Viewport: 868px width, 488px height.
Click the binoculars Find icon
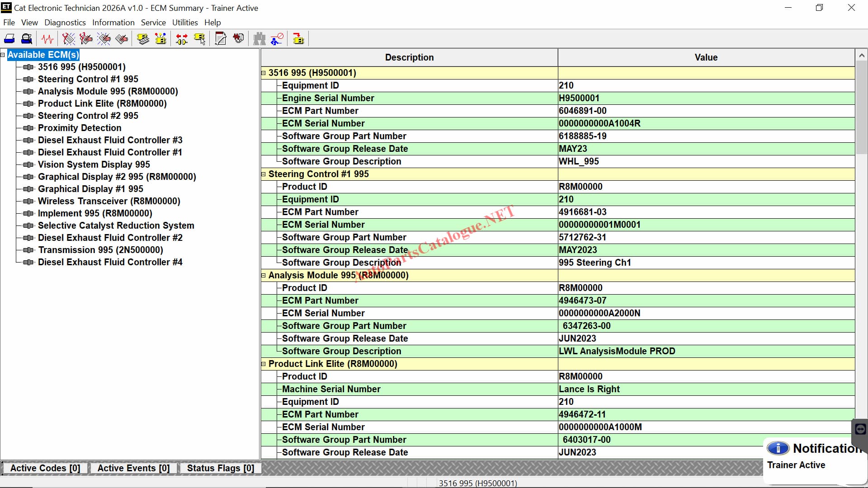[x=259, y=39]
